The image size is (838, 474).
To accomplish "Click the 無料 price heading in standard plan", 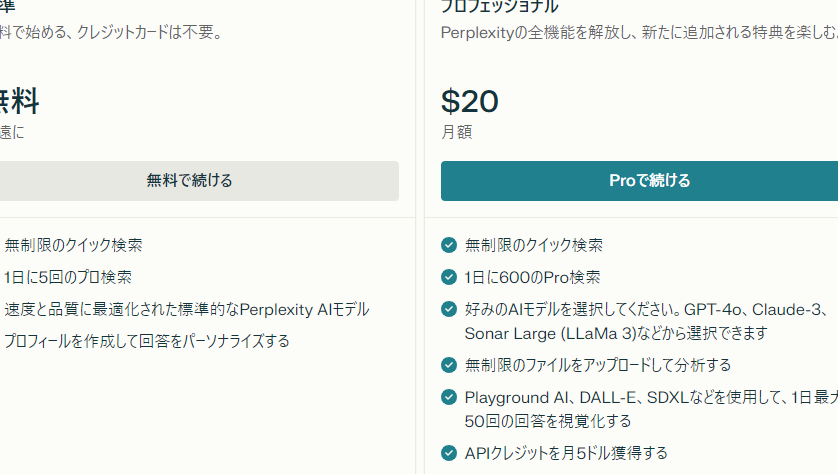I will (x=19, y=101).
